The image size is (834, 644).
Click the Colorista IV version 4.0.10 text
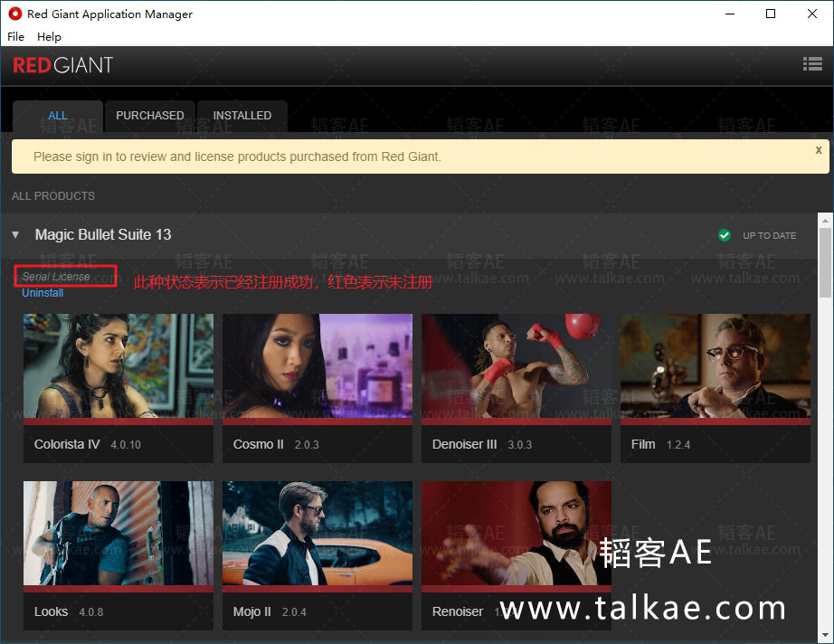126,445
